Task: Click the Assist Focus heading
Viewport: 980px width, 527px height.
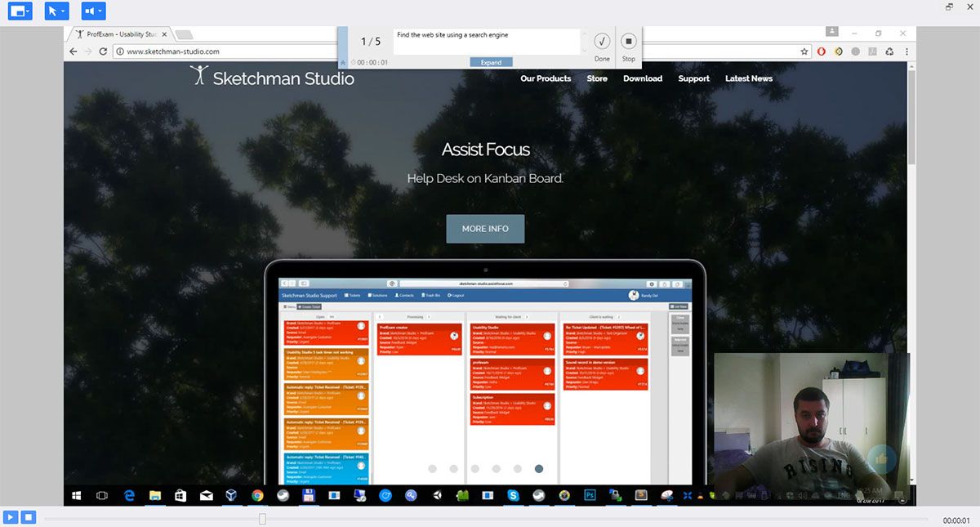Action: tap(485, 150)
